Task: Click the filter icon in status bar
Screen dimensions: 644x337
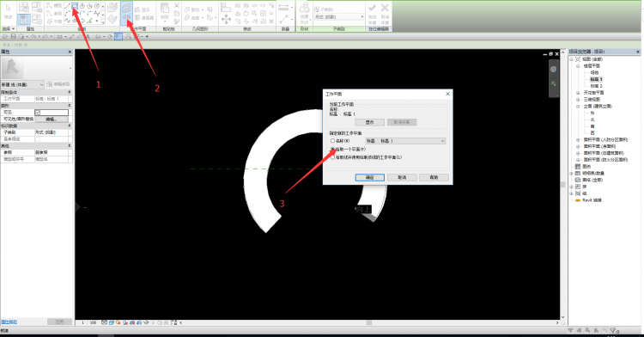Action: (613, 330)
